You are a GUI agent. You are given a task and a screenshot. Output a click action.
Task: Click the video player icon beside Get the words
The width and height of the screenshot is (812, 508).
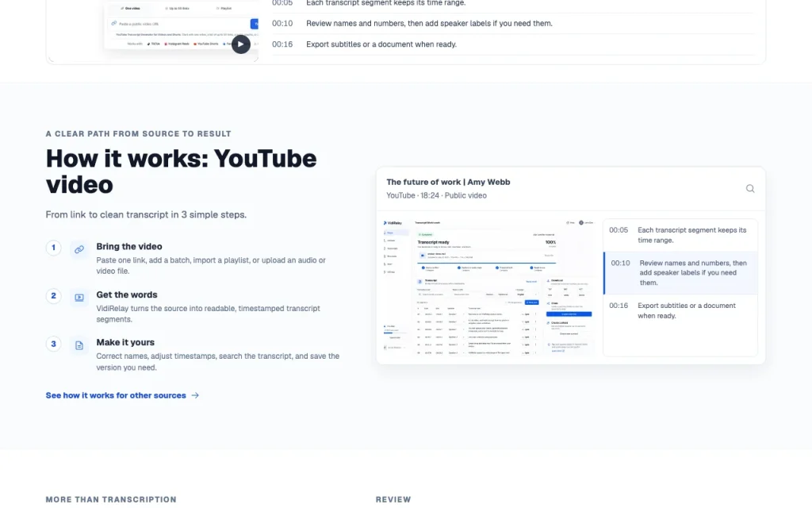pos(79,298)
